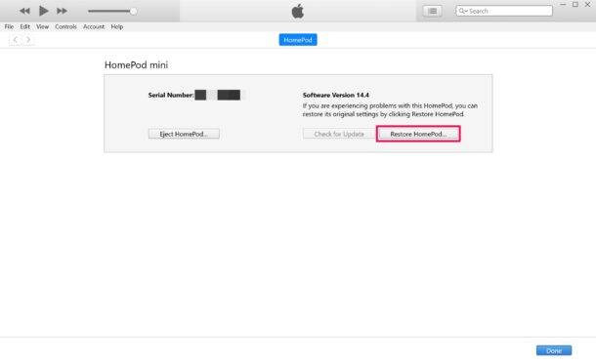Click the HomePod mini heading

tap(136, 65)
